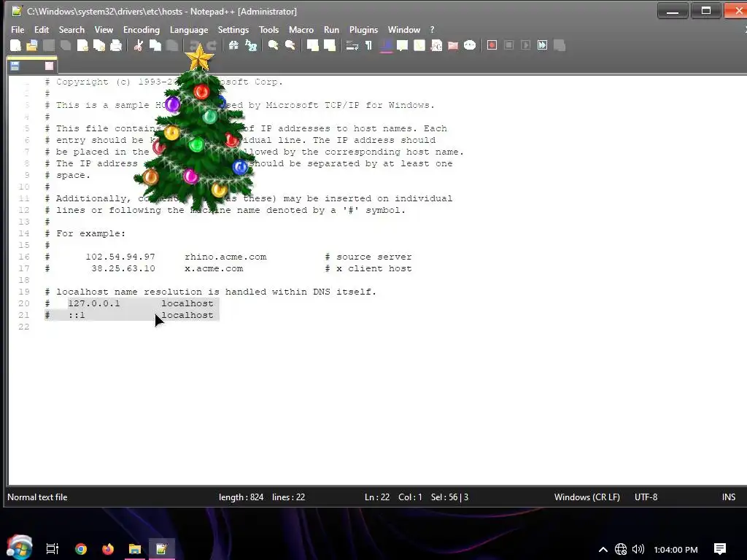This screenshot has height=560, width=747.
Task: Open the Function List panel icon
Action: (436, 45)
